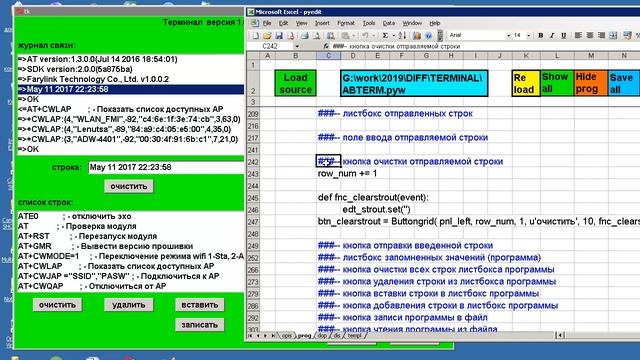This screenshot has height=360, width=640.
Task: Click the yellow Re load button
Action: point(526,83)
